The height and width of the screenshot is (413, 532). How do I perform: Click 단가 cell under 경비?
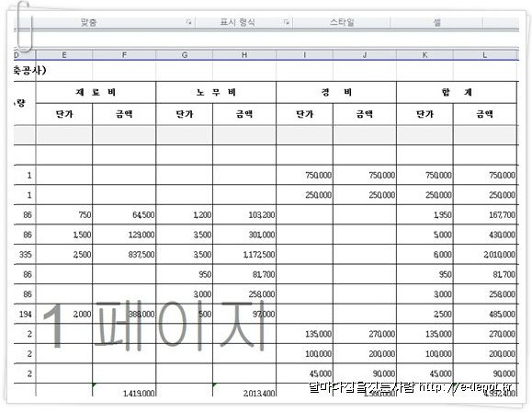305,114
